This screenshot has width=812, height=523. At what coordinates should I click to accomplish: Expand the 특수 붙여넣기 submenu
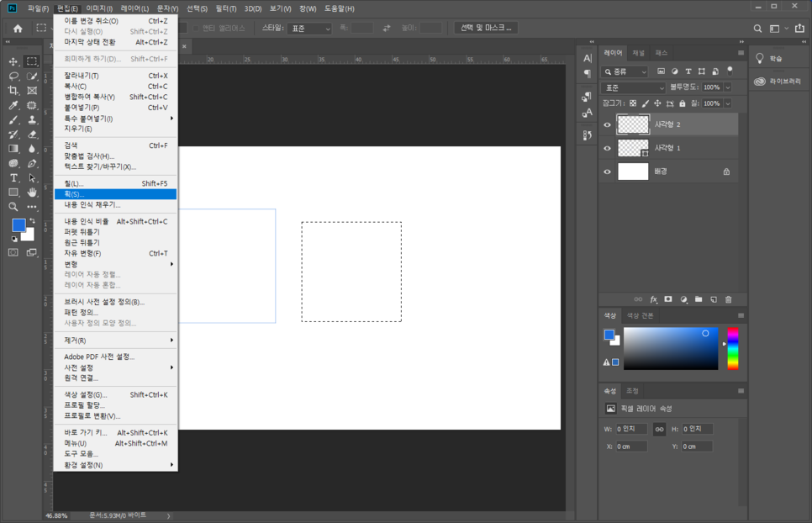click(x=115, y=119)
